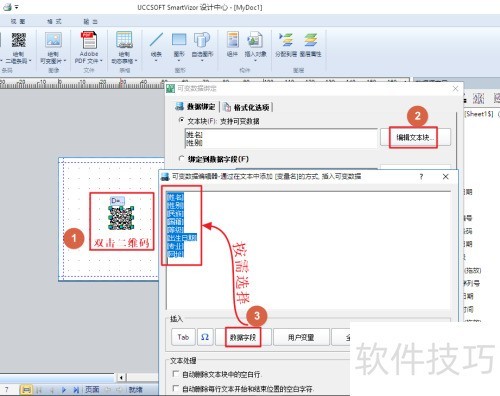Viewport: 500px width, 396px height.
Task: Select bind to data field radio option
Action: coord(181,159)
